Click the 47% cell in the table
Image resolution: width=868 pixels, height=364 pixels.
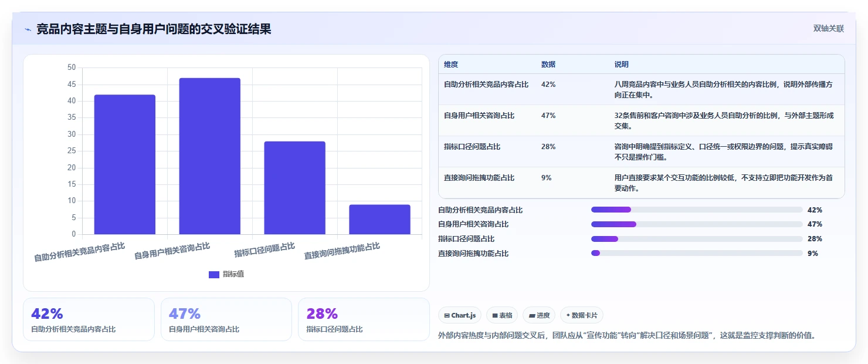[548, 116]
